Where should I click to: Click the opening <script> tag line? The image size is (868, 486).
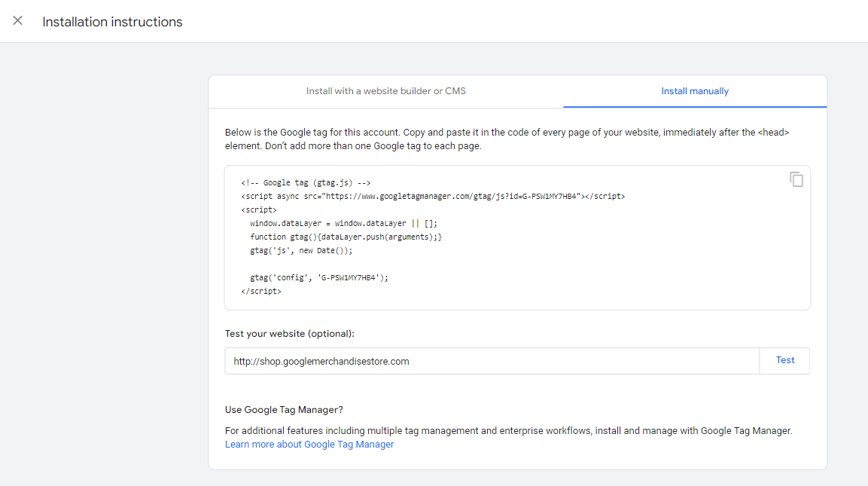[x=259, y=210]
